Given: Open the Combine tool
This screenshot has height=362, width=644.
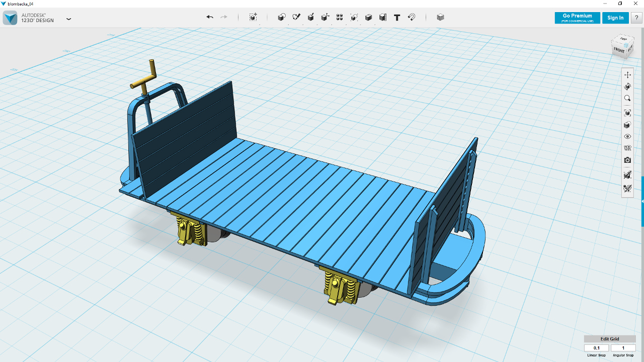Looking at the screenshot, I should pos(368,17).
